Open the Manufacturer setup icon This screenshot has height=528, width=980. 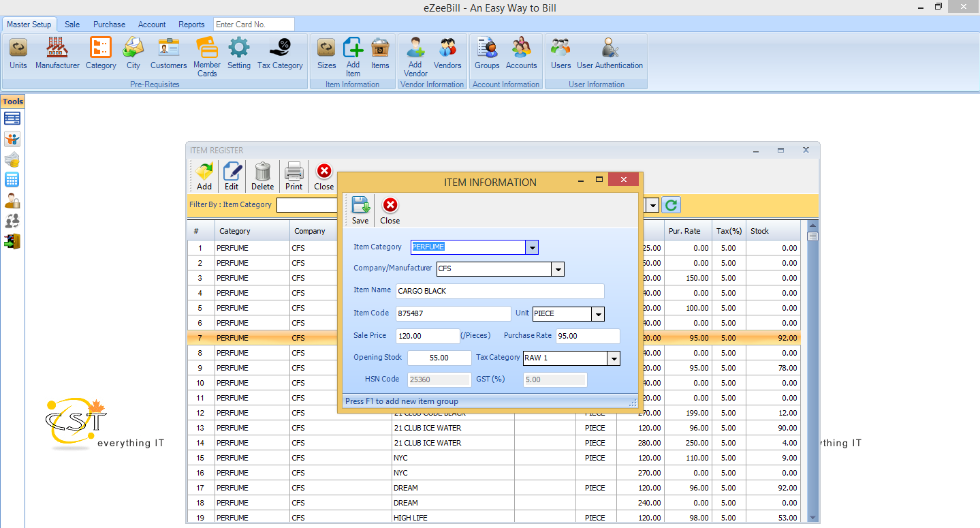coord(57,54)
